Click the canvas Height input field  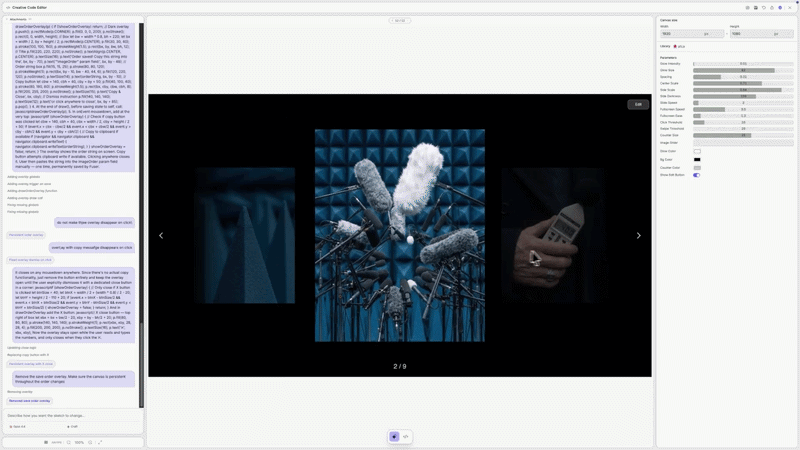[762, 34]
